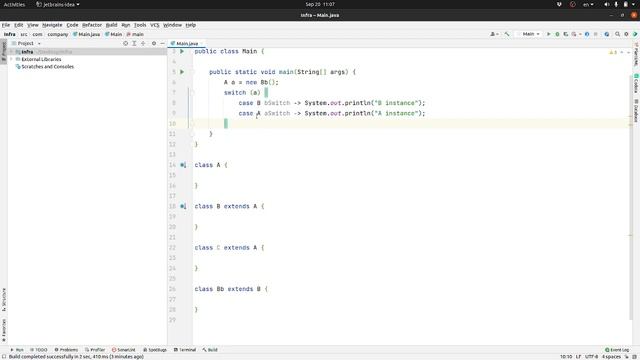Open the Build tool window at bottom
This screenshot has width=640, height=360.
210,350
